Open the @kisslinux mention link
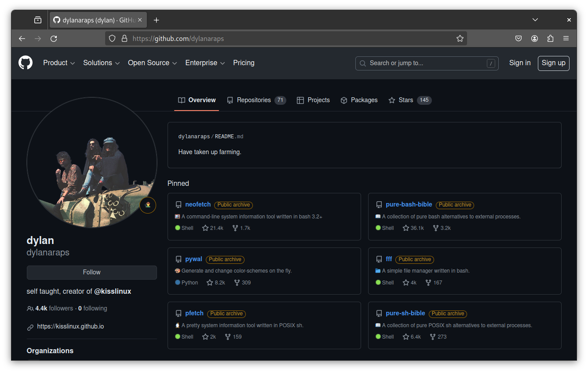 (x=113, y=292)
